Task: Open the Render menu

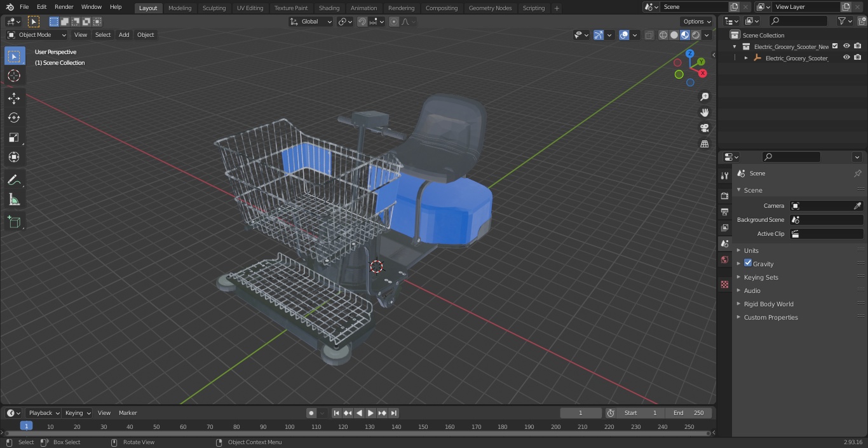Action: pyautogui.click(x=64, y=7)
